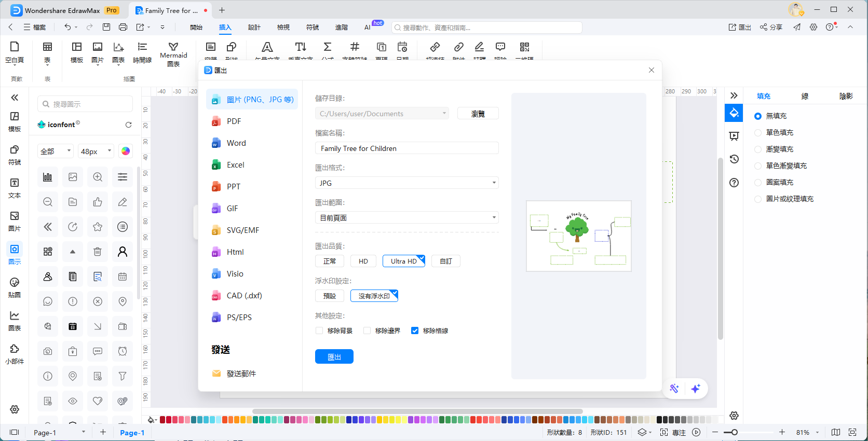The width and height of the screenshot is (868, 441).
Task: Click the history clock icon in right panel
Action: pos(734,159)
